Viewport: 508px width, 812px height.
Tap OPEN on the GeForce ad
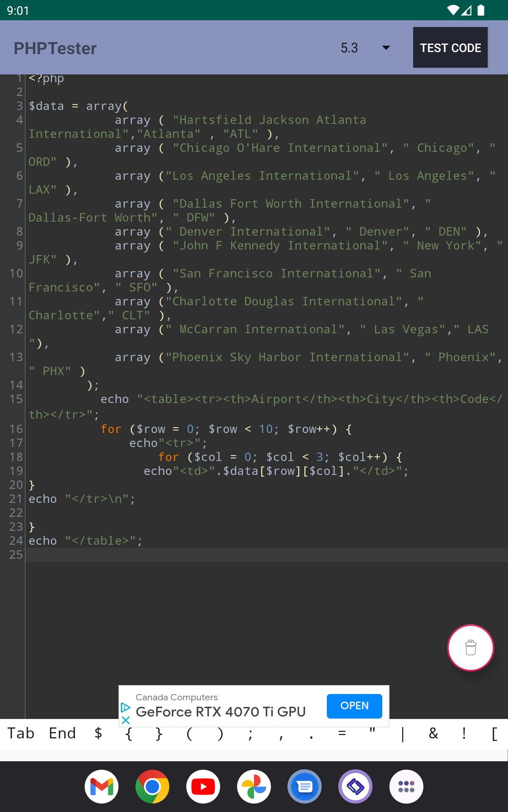click(x=354, y=706)
